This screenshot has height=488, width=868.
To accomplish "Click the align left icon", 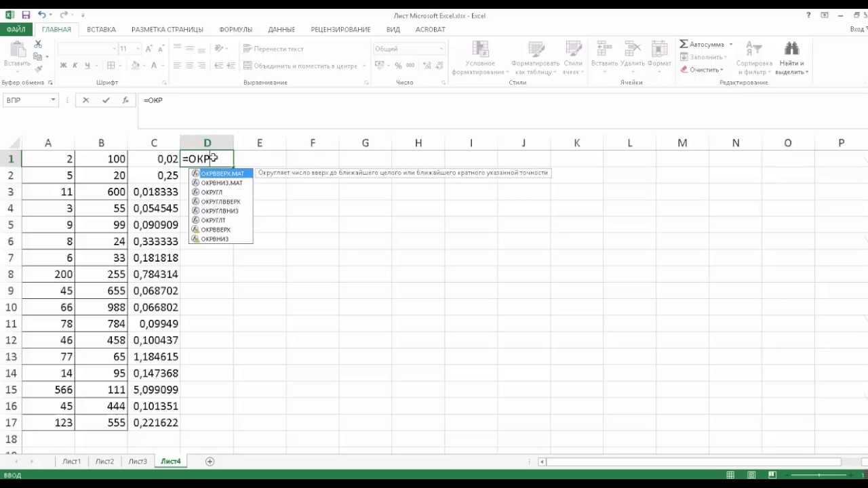I will [177, 66].
